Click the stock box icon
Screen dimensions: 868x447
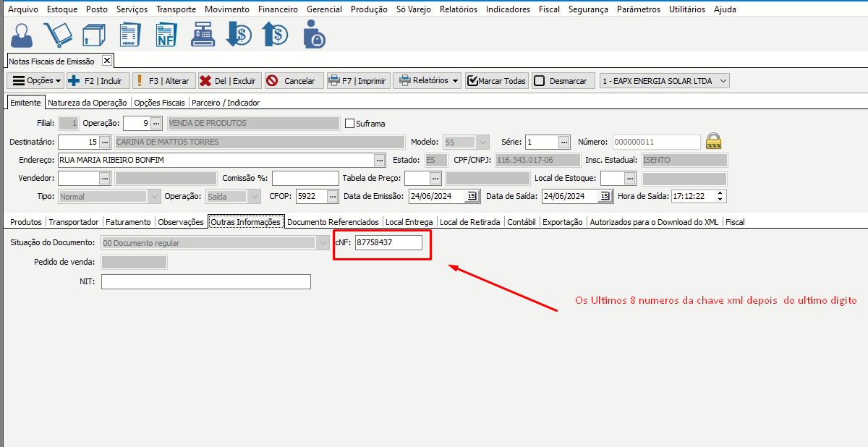[x=93, y=35]
